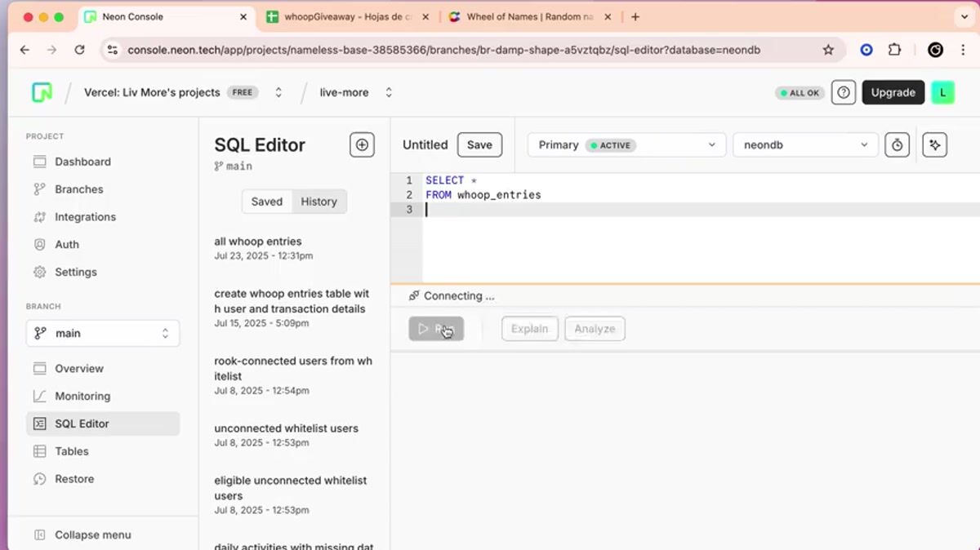Click Collapse menu icon

[39, 535]
